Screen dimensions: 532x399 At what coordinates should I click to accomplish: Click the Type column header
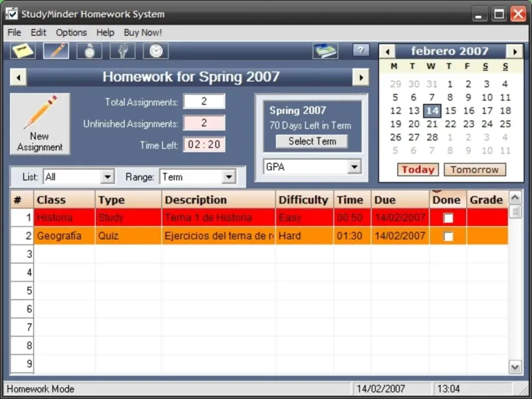coord(128,199)
